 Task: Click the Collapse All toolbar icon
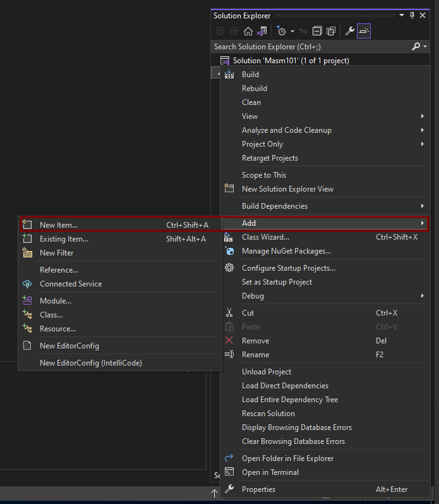[317, 31]
